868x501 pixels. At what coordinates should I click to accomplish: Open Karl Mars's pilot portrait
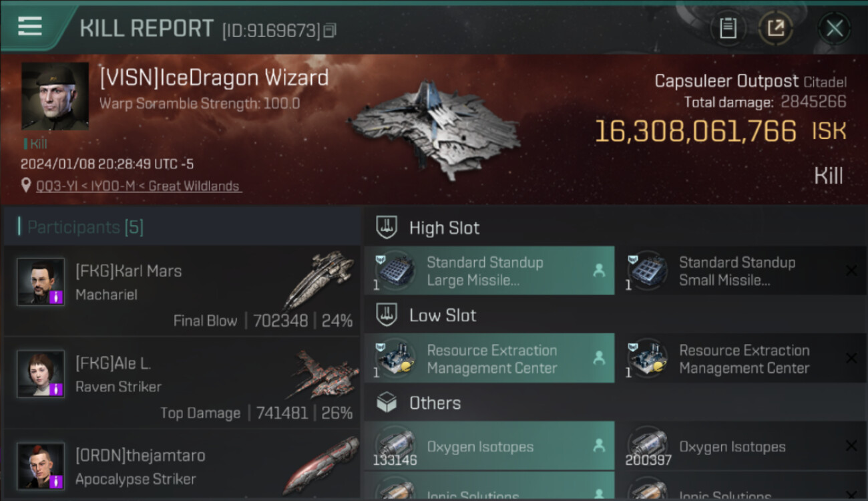click(41, 283)
